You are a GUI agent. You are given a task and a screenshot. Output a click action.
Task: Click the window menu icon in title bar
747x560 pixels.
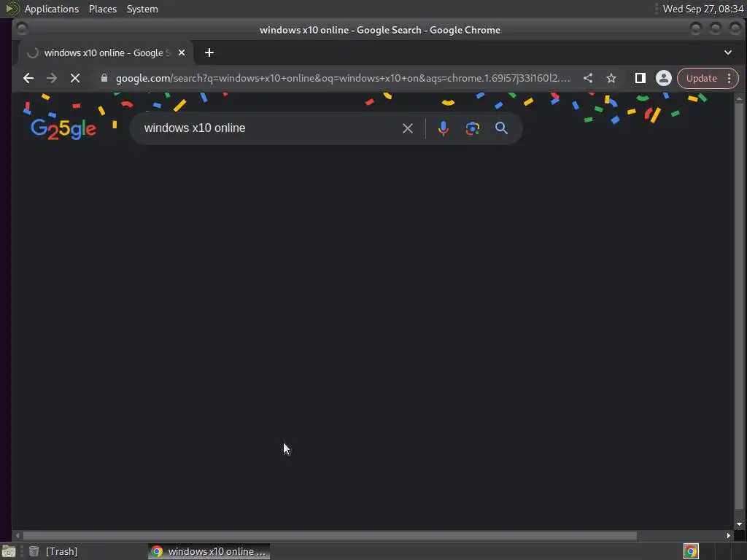click(x=21, y=29)
